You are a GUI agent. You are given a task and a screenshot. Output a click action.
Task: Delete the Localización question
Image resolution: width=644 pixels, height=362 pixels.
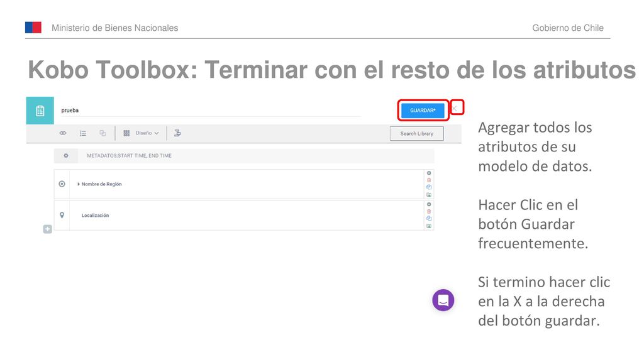[x=429, y=211]
